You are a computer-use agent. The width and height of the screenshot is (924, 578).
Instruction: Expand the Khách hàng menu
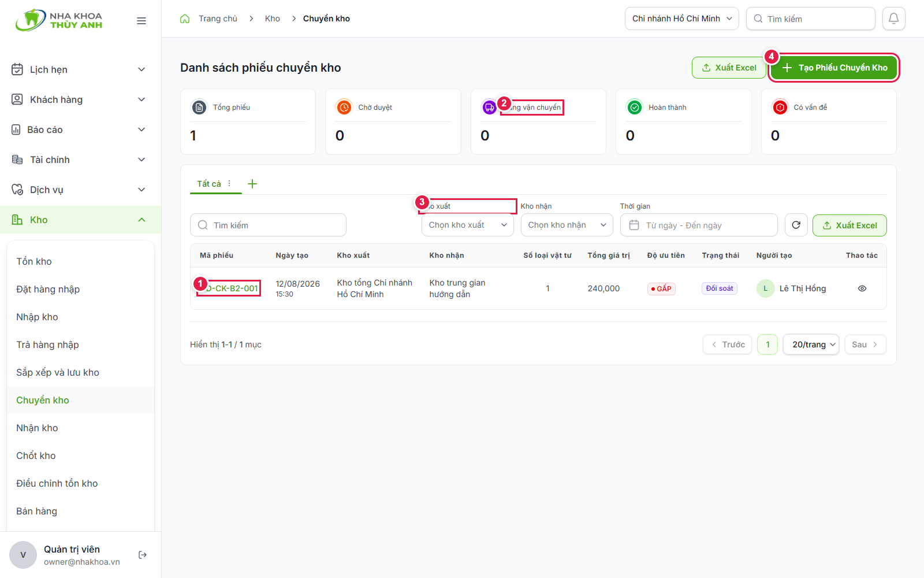click(x=80, y=99)
